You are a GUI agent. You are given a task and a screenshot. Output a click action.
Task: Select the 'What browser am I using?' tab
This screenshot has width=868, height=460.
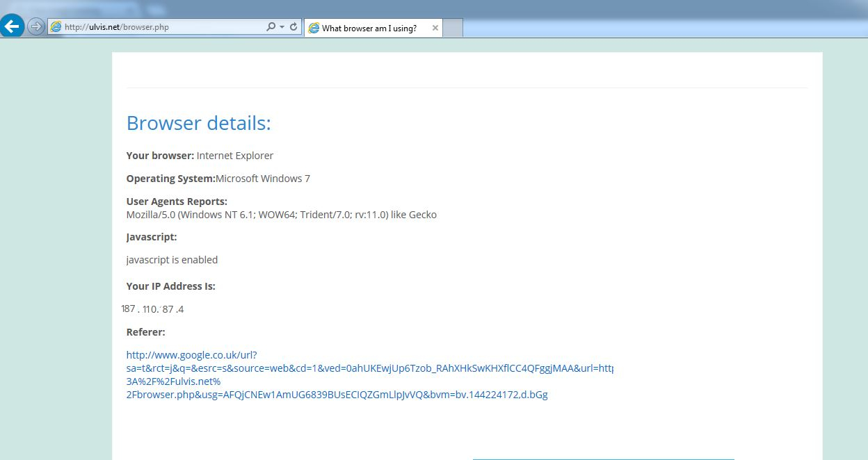[373, 28]
